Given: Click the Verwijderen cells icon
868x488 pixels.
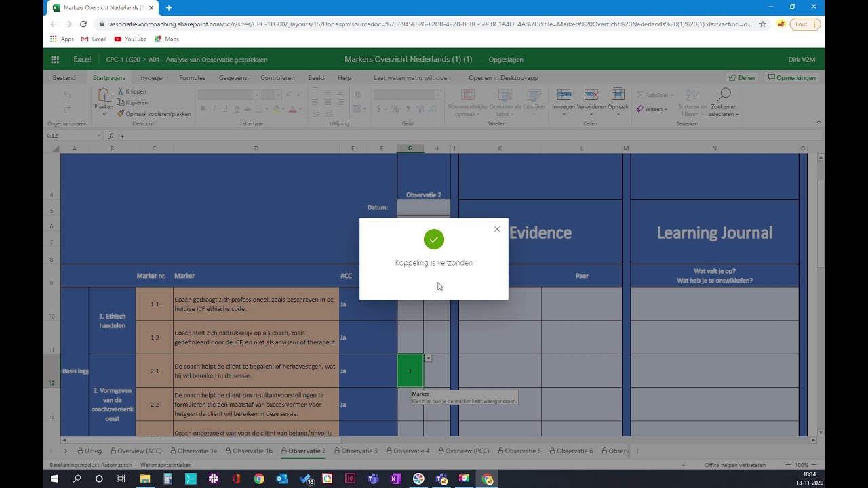Looking at the screenshot, I should 591,95.
